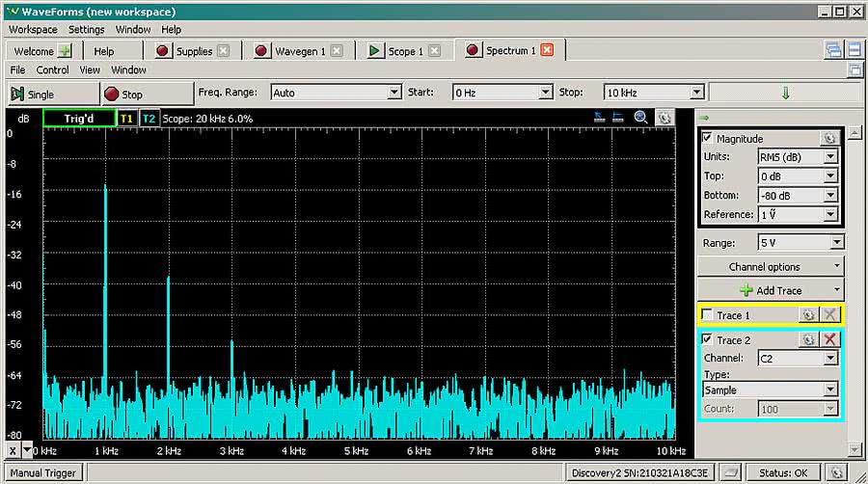Select the T2 trace color label
The height and width of the screenshot is (484, 868).
tap(149, 118)
